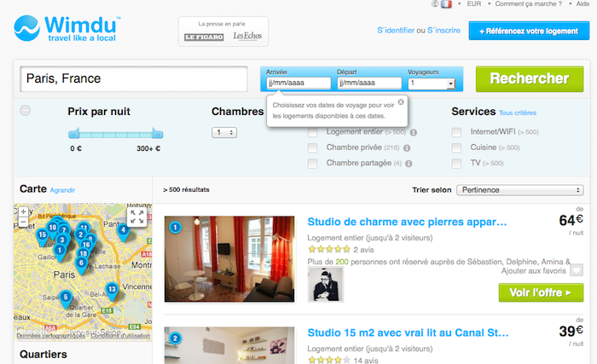Collapse the filters with the minus circle
597x364 pixels.
pyautogui.click(x=25, y=111)
